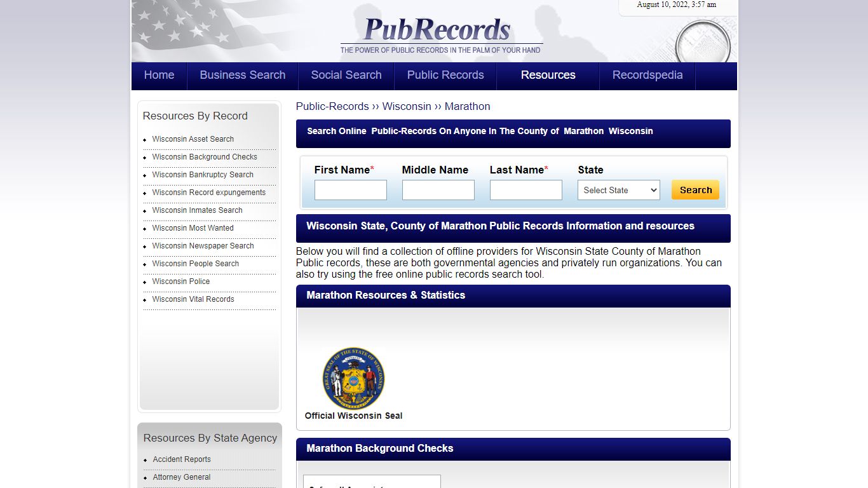Open Wisconsin Record expungements link

209,193
